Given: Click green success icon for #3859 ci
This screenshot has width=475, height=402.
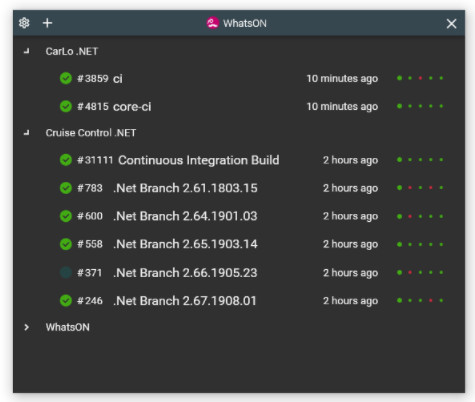Looking at the screenshot, I should (x=66, y=78).
